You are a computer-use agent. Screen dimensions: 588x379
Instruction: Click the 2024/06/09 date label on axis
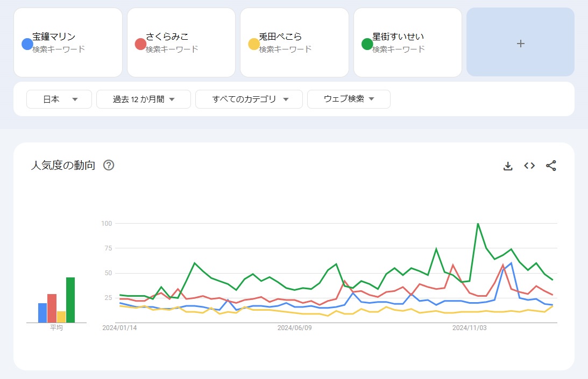click(x=294, y=327)
